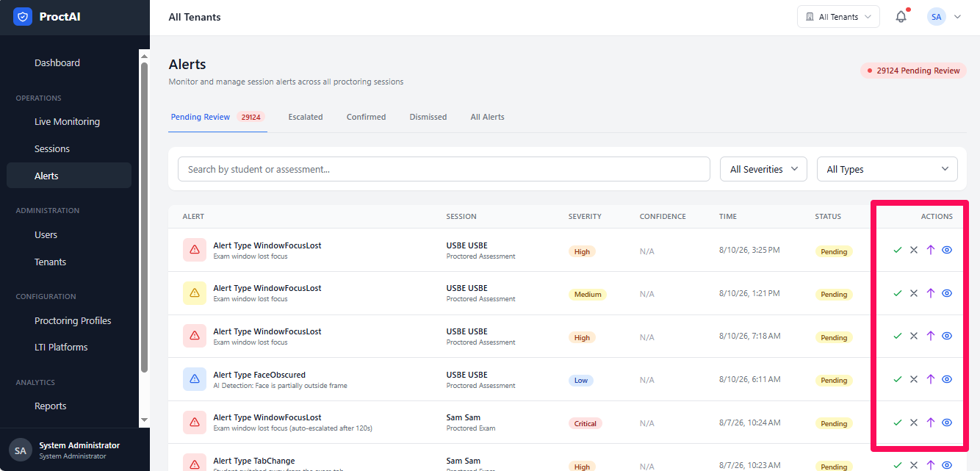Click the ProctAI shield logo

point(23,17)
